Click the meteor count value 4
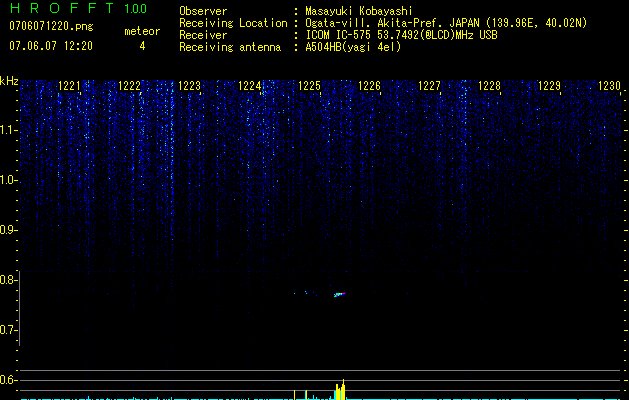Screen dimensions: 629x400 142,46
